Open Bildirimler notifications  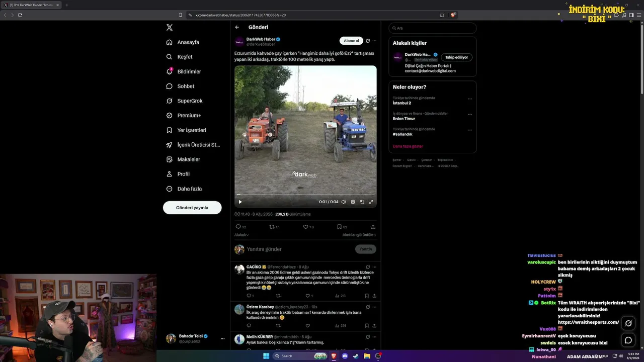[184, 71]
